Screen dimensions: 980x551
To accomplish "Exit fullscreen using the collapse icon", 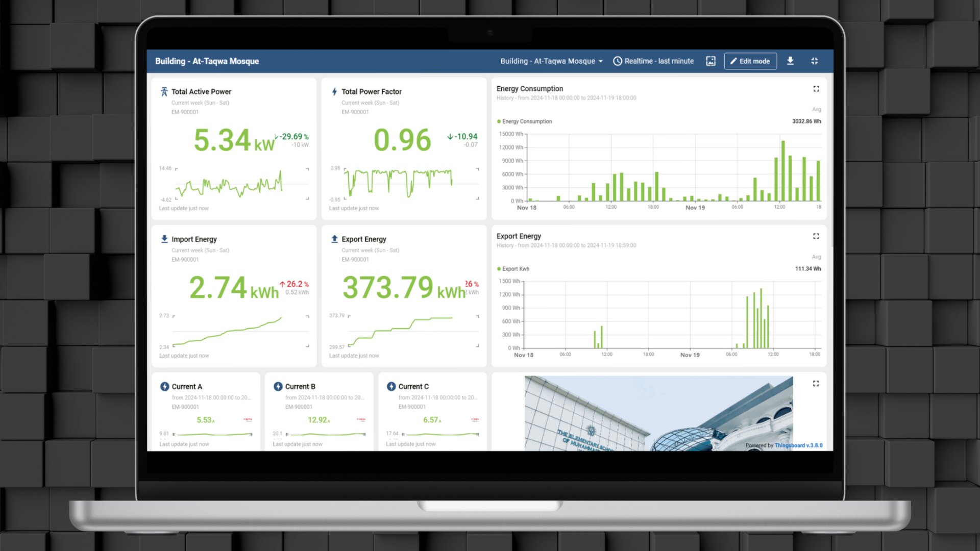I will coord(815,61).
